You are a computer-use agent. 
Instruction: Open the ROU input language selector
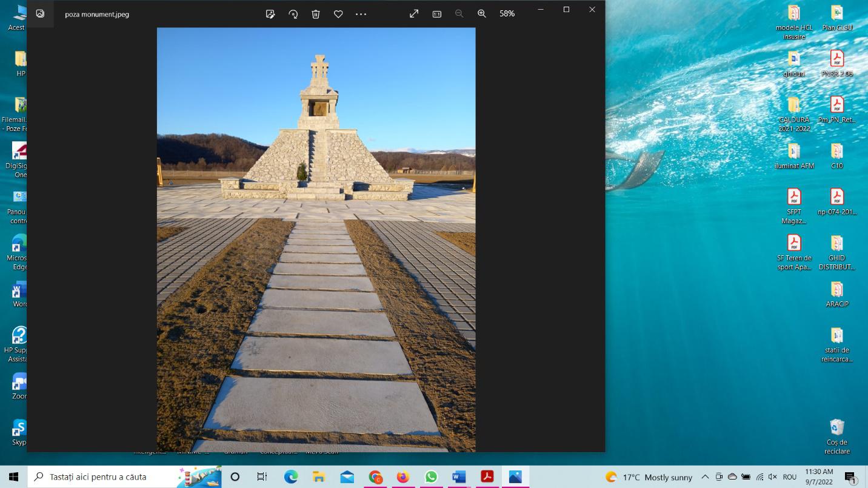790,477
